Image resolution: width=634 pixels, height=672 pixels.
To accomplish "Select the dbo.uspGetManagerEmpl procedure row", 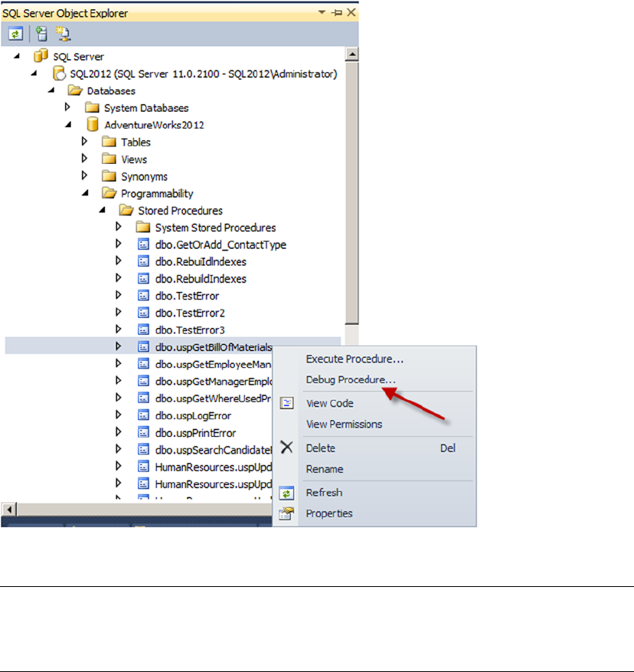I will pos(213,382).
